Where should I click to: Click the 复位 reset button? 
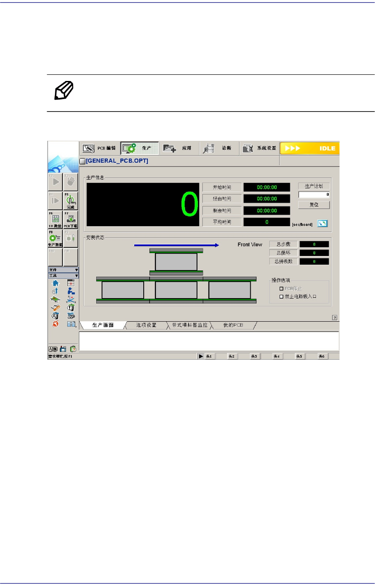click(x=314, y=204)
